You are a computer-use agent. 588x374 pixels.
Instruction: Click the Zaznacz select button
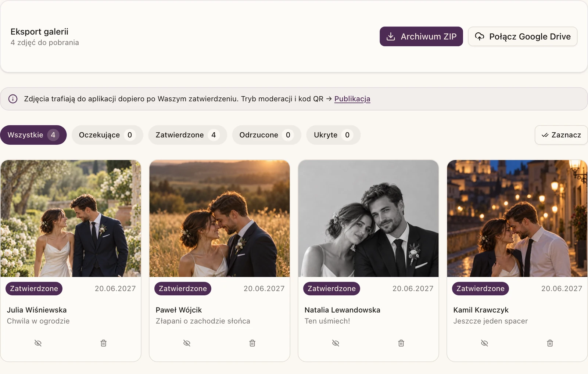point(561,135)
